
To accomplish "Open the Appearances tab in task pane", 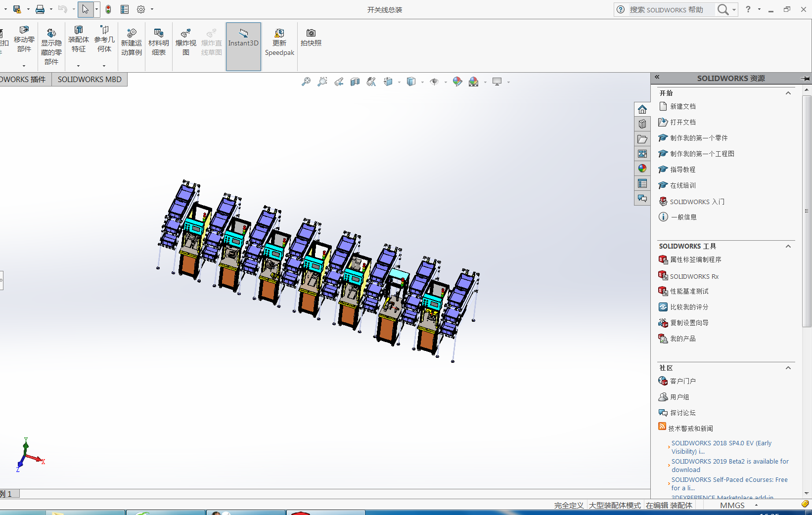I will [x=642, y=169].
